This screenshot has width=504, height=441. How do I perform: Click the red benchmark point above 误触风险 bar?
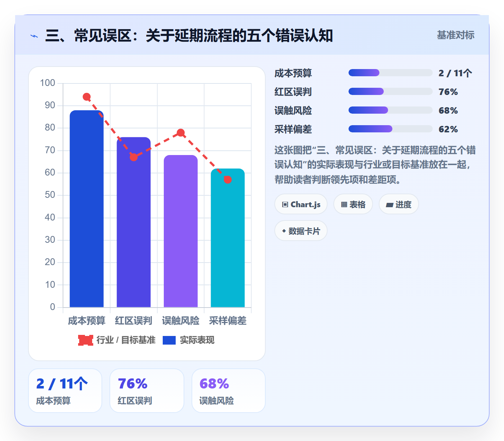pos(181,133)
